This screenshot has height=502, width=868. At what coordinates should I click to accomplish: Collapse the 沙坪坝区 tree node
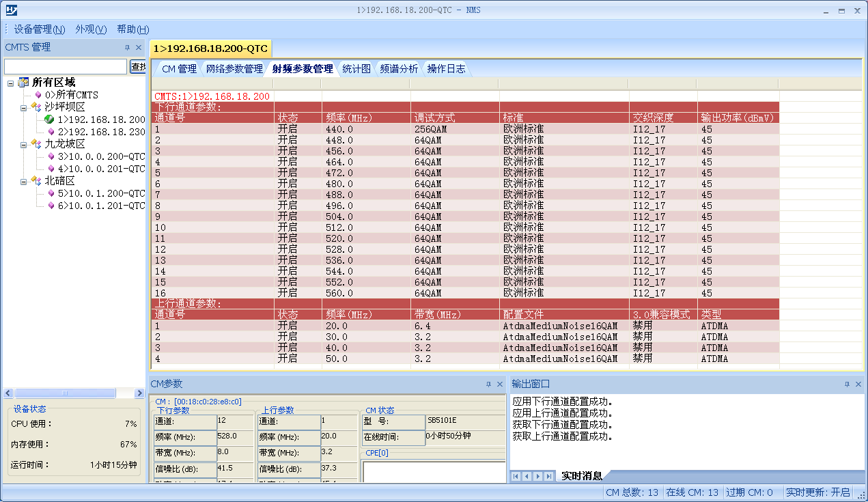pos(23,107)
